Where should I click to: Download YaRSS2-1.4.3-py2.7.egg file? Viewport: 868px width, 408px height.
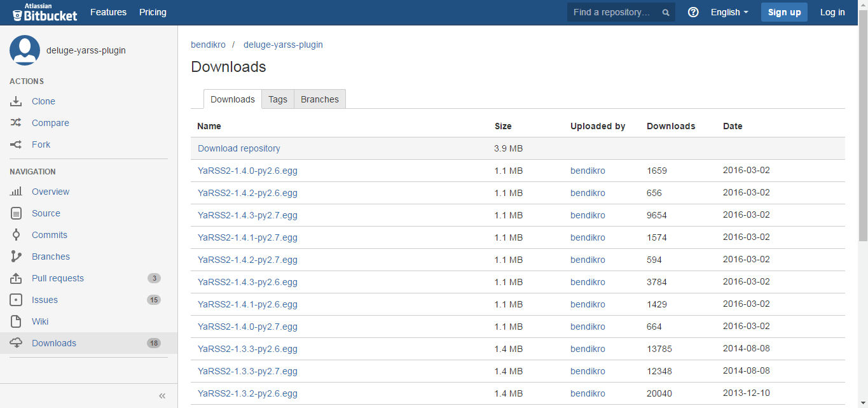coord(247,215)
